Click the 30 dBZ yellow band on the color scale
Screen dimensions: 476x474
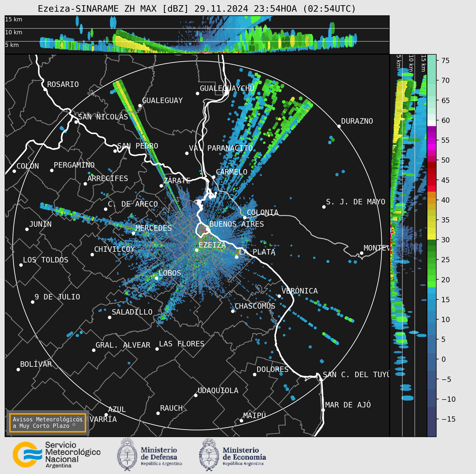click(432, 236)
